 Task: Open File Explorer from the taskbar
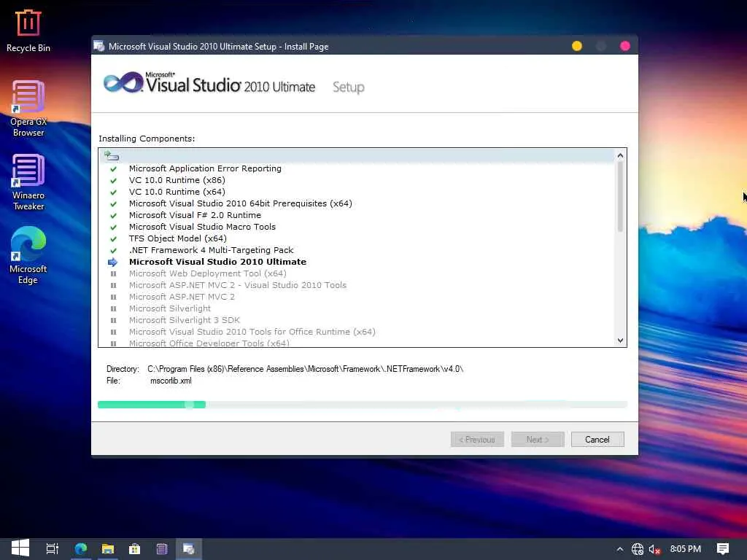click(x=108, y=548)
